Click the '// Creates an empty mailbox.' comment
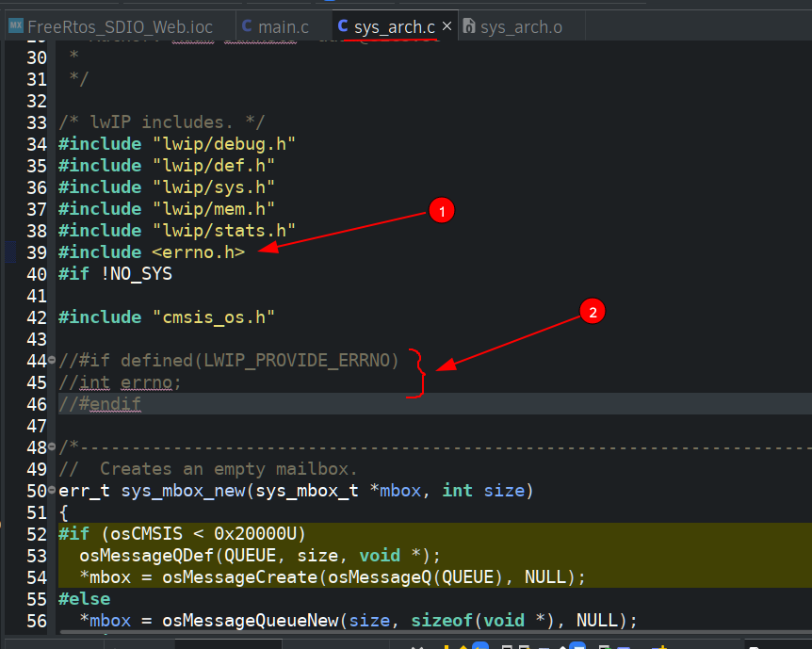This screenshot has width=812, height=649. tap(207, 469)
